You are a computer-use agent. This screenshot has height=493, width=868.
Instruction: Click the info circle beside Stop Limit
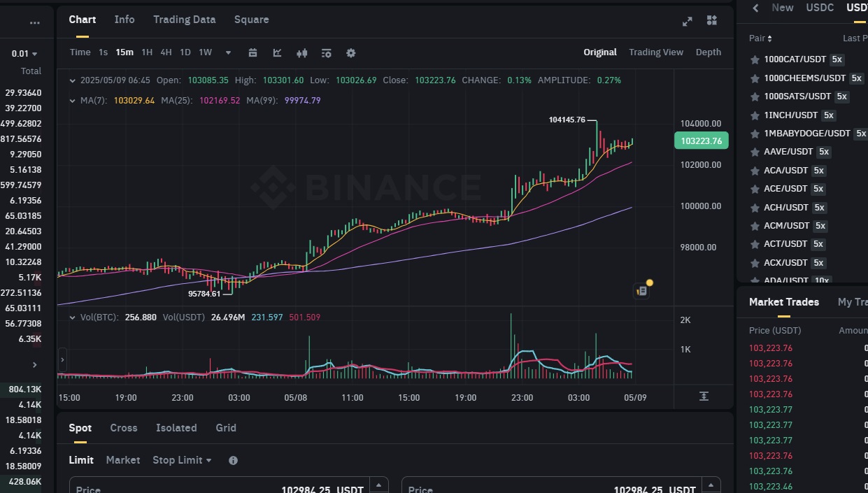coord(233,460)
